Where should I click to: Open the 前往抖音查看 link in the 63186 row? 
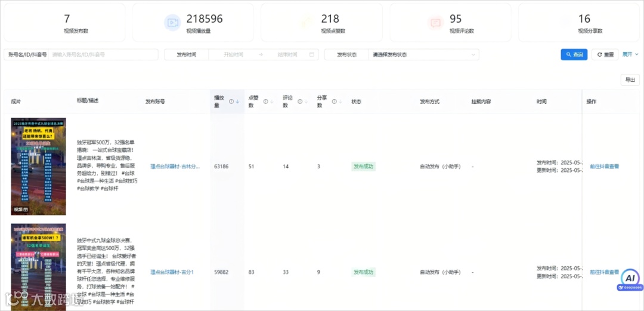[x=604, y=167]
